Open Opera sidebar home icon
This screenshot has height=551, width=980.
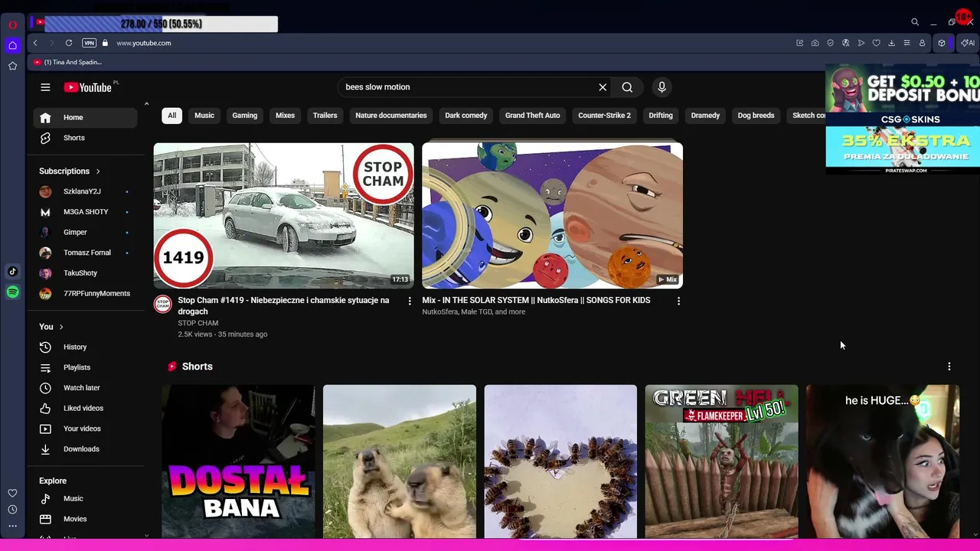pyautogui.click(x=12, y=45)
